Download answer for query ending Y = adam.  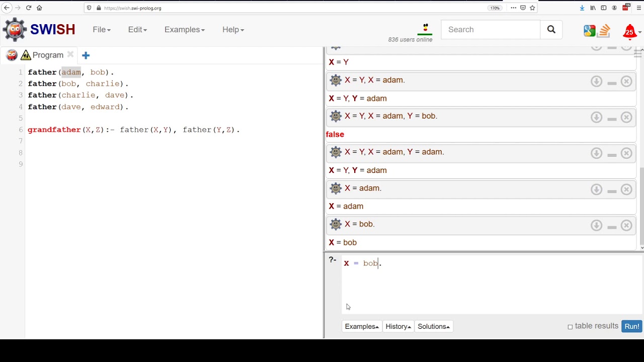[x=596, y=153]
